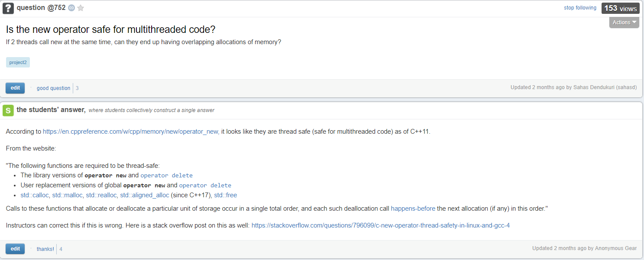Open the std::aligned_alloc reference link
Viewport: 644px width, 260px height.
click(x=145, y=195)
